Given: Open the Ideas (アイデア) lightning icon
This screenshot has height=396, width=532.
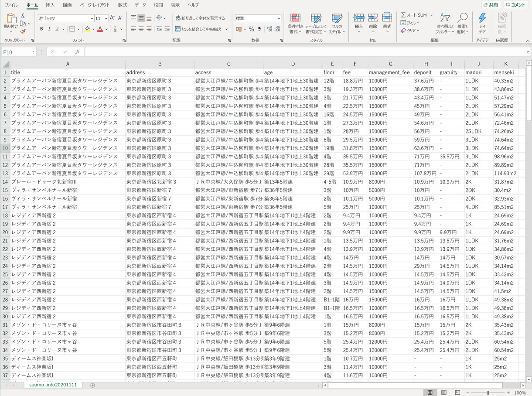Looking at the screenshot, I should (482, 23).
